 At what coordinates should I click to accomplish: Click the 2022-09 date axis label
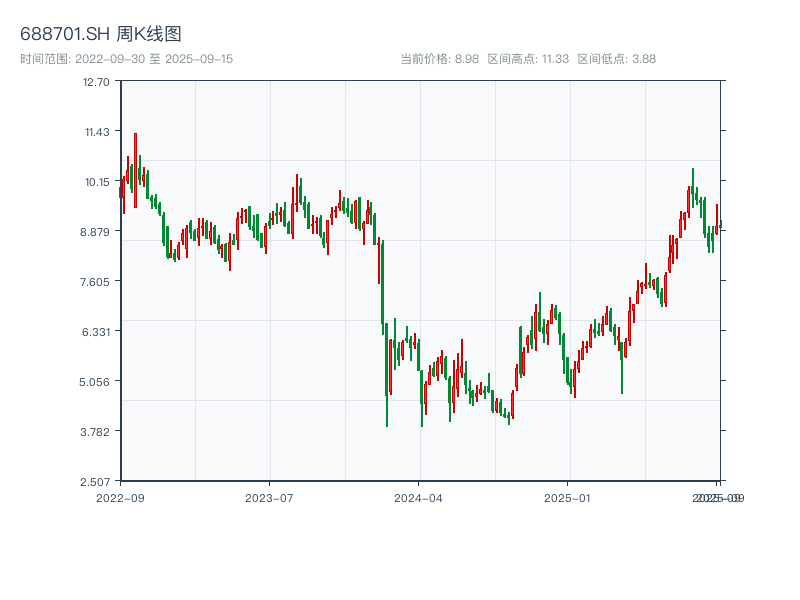[120, 497]
